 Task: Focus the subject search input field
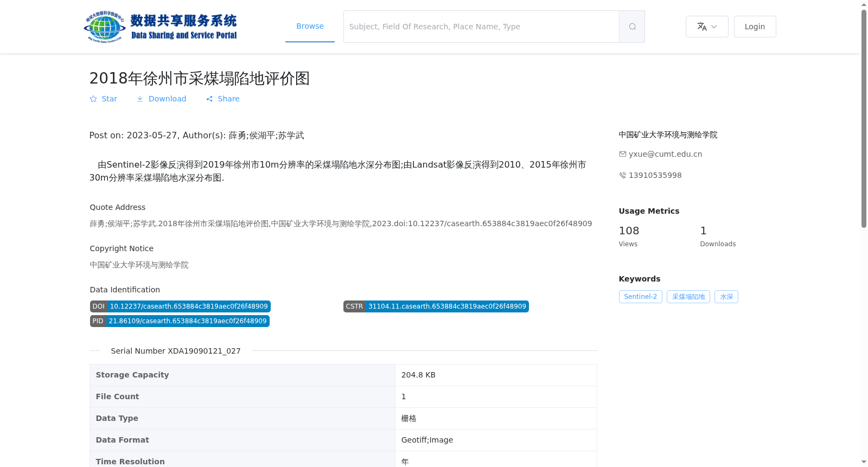(x=481, y=27)
